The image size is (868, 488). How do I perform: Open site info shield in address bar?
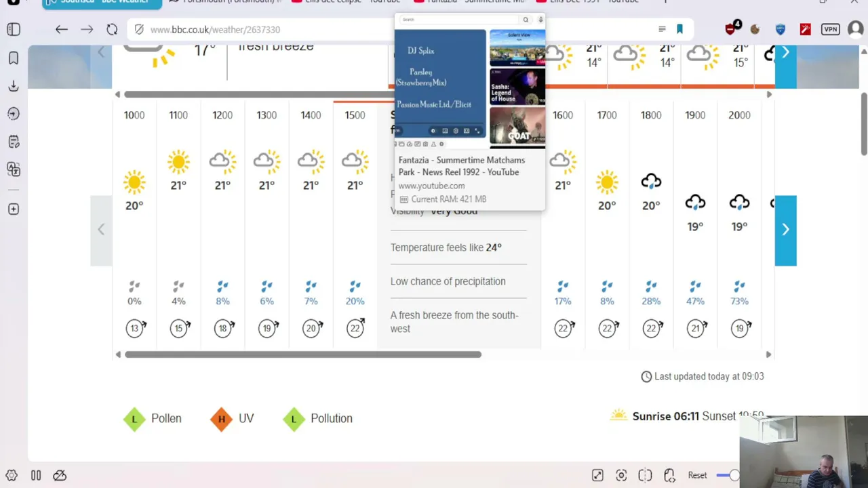click(139, 29)
